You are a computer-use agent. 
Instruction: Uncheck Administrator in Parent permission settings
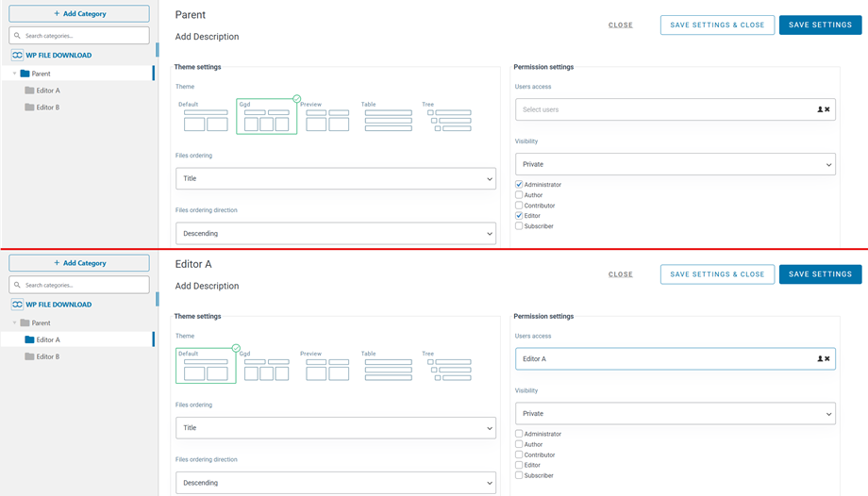pyautogui.click(x=519, y=185)
